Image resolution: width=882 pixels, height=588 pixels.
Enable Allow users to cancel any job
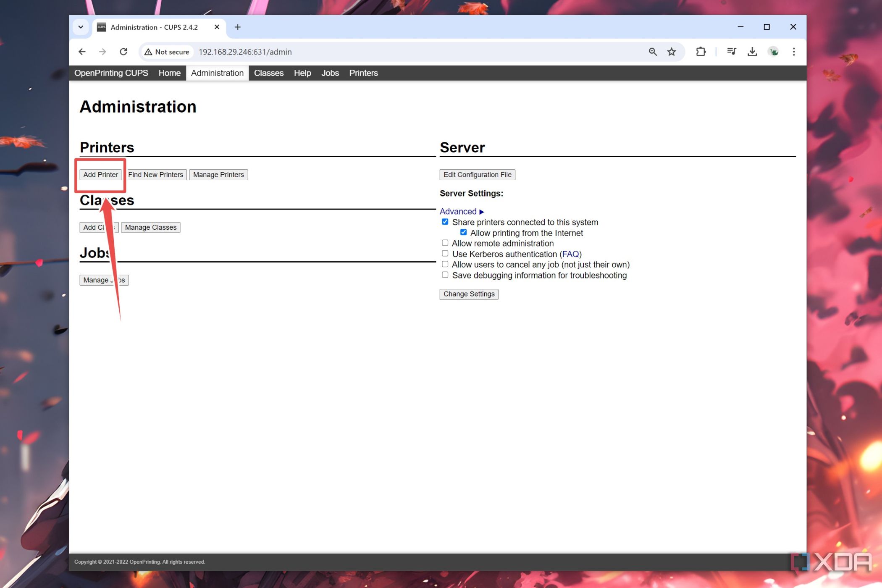[x=444, y=264]
